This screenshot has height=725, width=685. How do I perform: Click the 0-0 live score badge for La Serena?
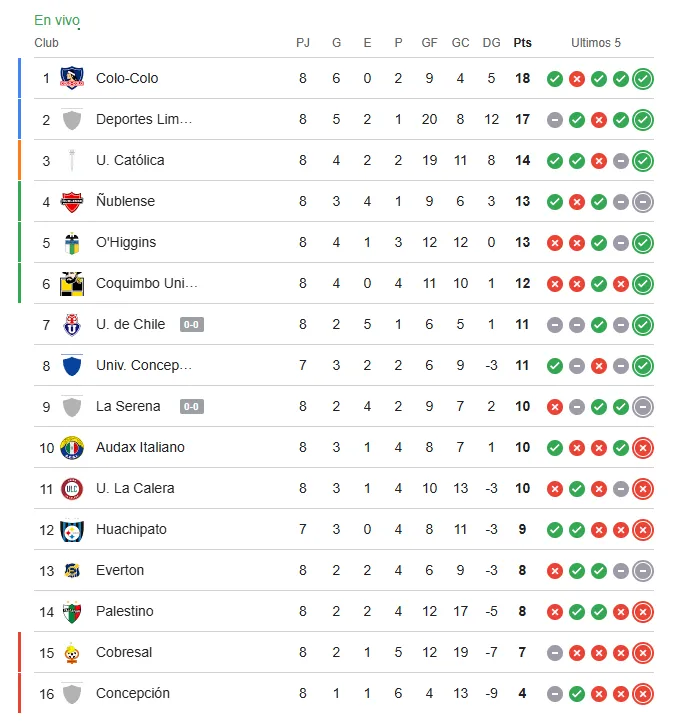click(x=192, y=407)
